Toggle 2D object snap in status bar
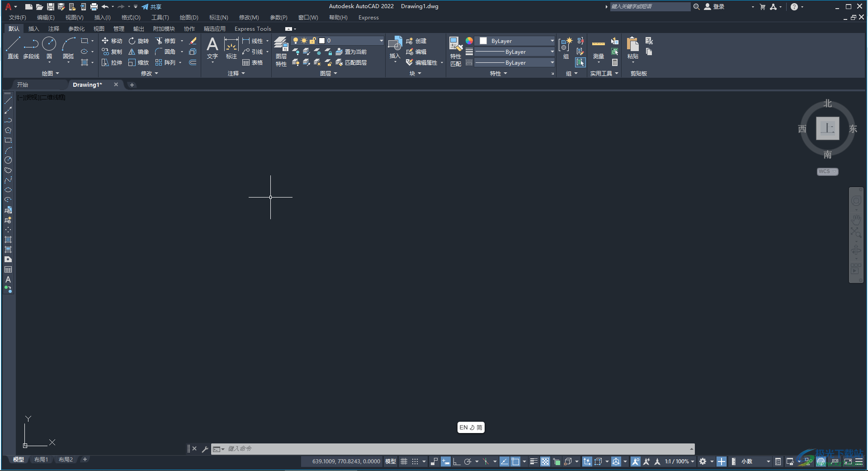 tap(515, 462)
